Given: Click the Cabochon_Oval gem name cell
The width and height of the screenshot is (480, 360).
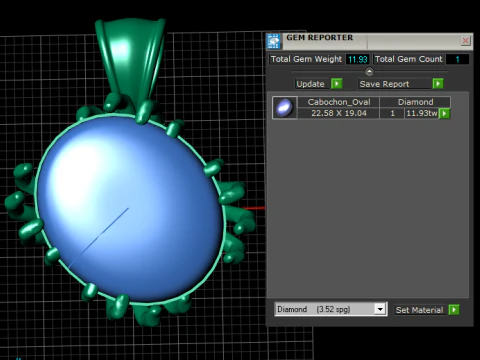Looking at the screenshot, I should [338, 102].
